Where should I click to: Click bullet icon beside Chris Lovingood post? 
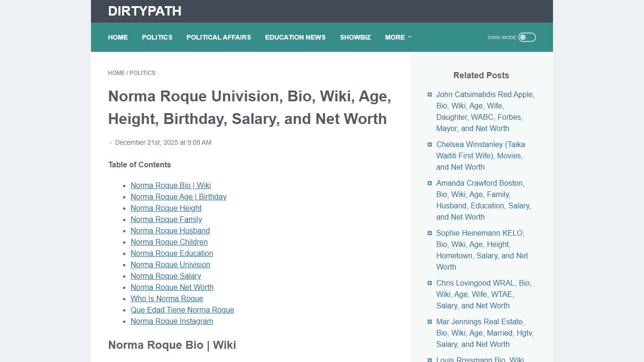(x=429, y=283)
